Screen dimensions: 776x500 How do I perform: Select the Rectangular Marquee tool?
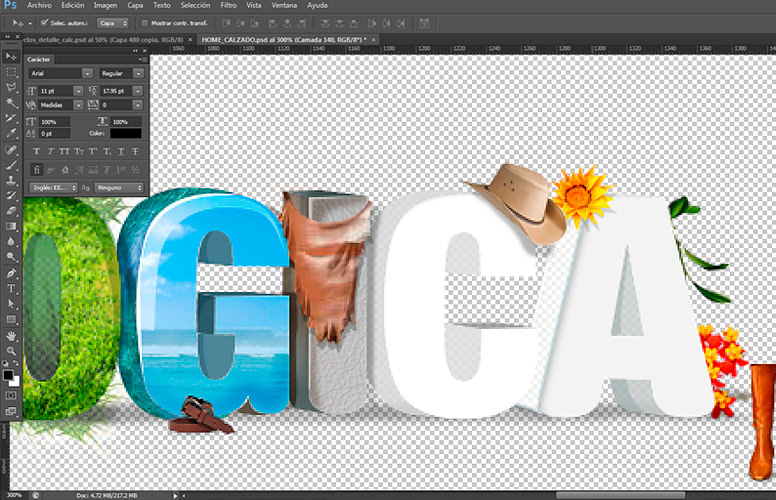[12, 72]
